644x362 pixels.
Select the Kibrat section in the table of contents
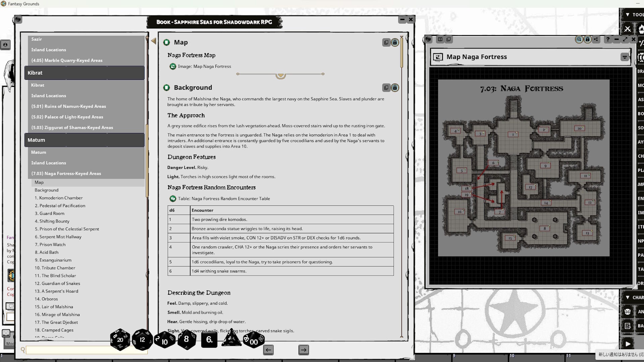coord(84,72)
